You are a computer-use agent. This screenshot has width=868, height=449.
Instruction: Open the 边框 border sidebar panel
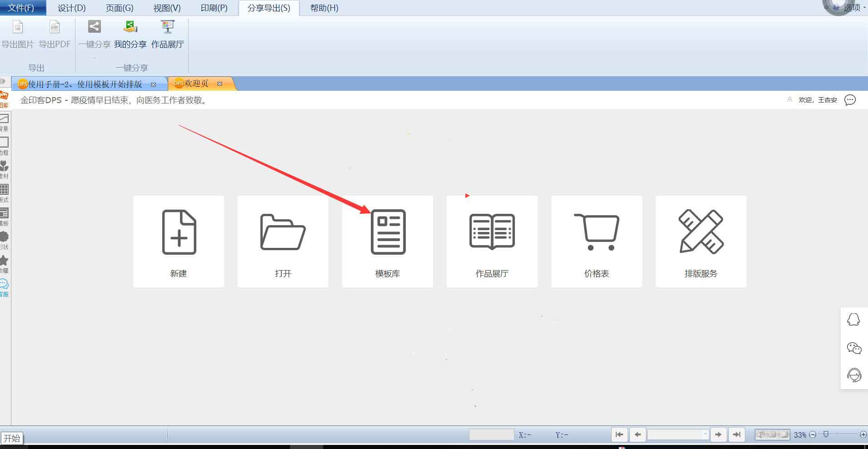4,146
